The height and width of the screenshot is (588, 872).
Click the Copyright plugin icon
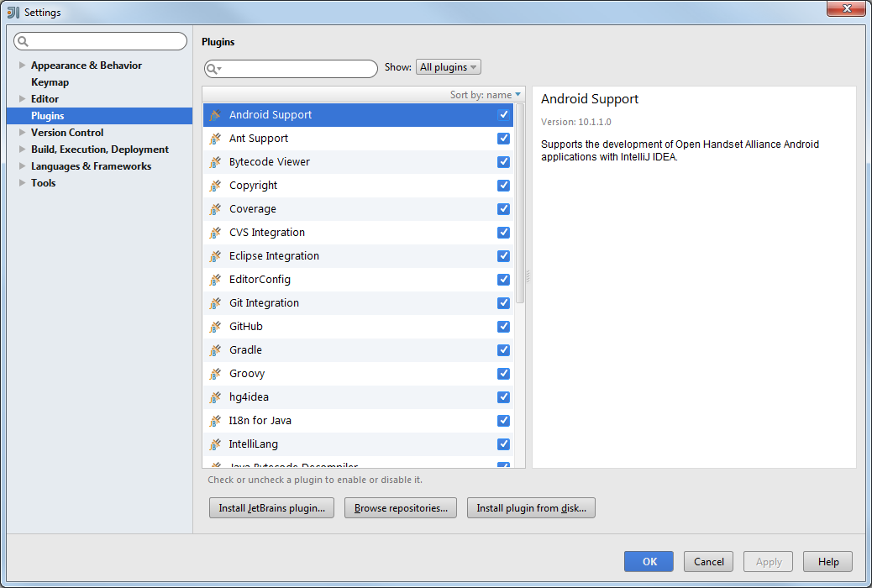[x=215, y=186]
